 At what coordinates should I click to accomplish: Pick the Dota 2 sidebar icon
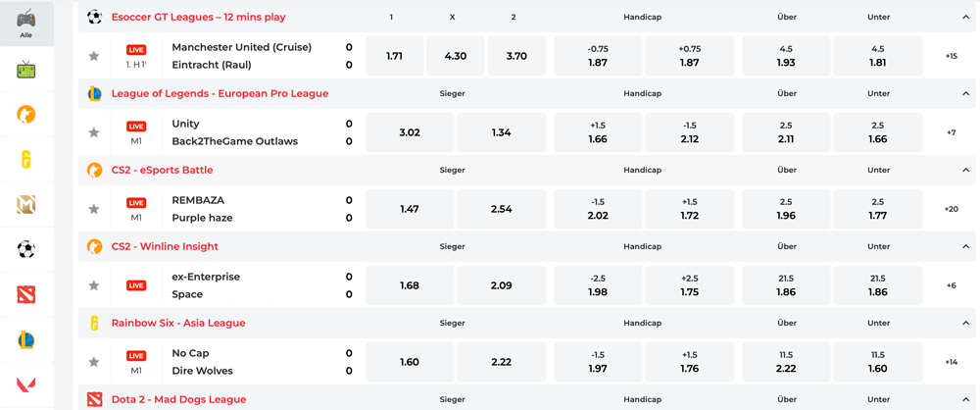coord(26,295)
